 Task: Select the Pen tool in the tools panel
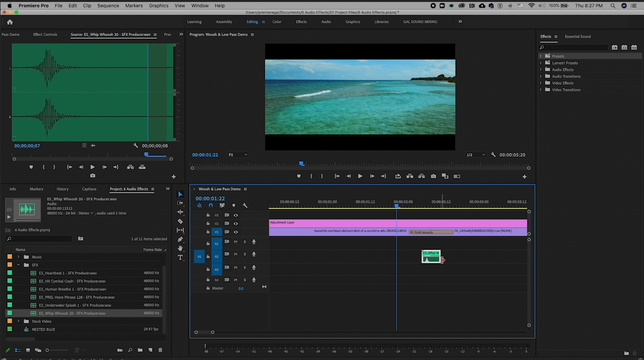click(180, 239)
